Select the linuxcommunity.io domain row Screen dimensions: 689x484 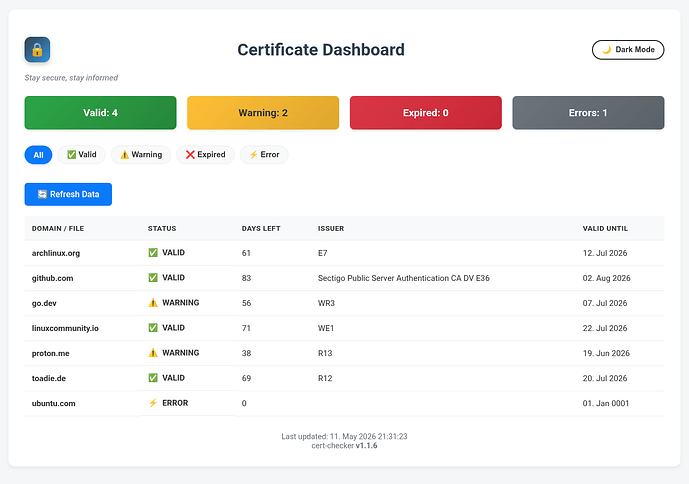(x=344, y=328)
